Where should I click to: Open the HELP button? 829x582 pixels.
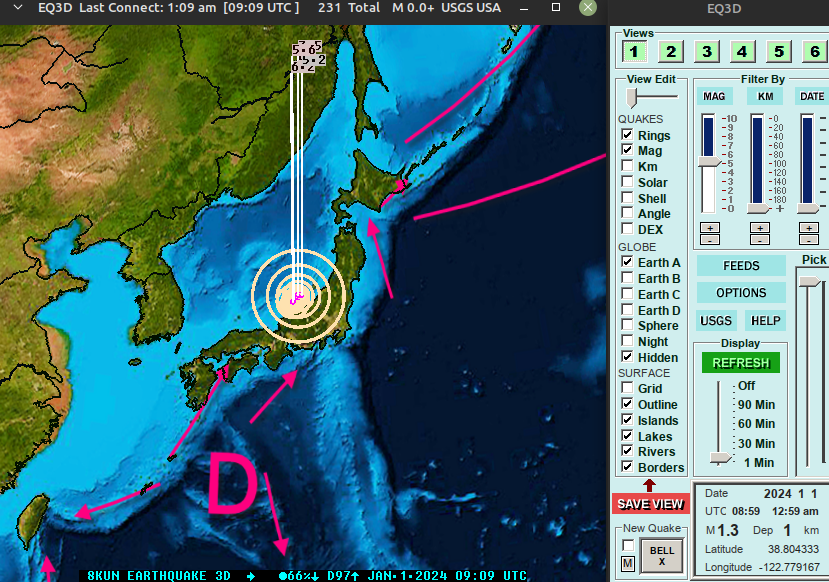[x=766, y=321]
